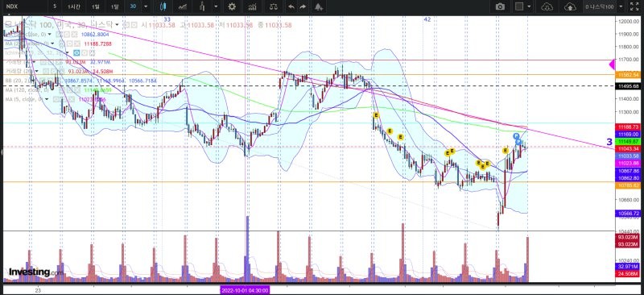Switch to the 1일 interval

pos(95,6)
